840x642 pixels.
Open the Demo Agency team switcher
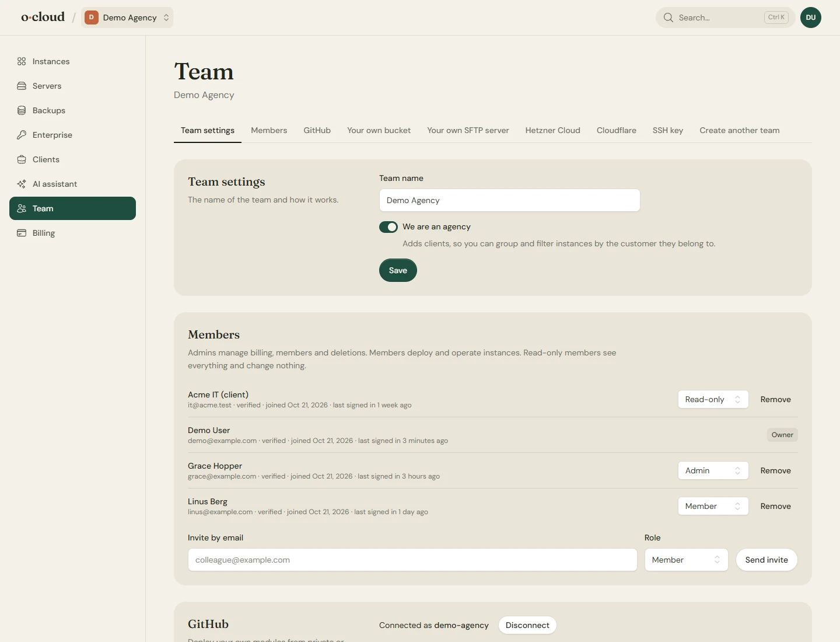point(127,18)
